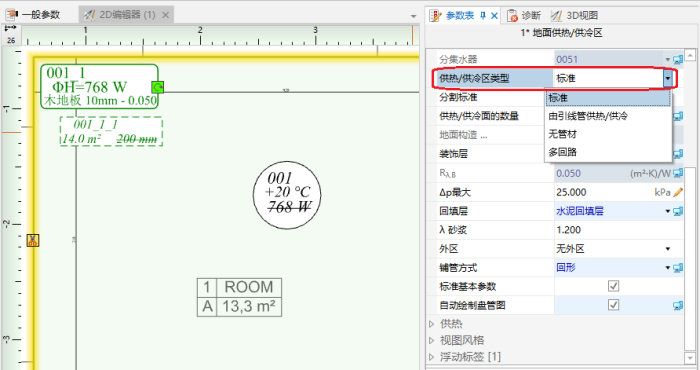Click the green rotate icon on zone label
Viewport: 700px width, 370px height.
158,87
